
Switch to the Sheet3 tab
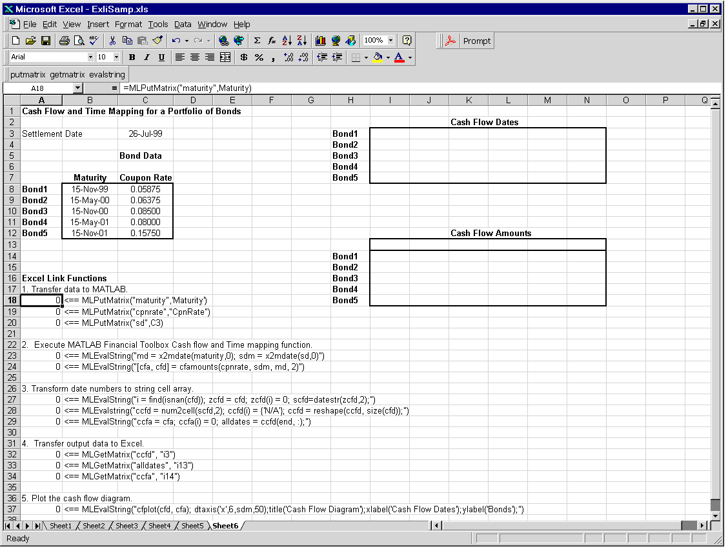click(126, 526)
